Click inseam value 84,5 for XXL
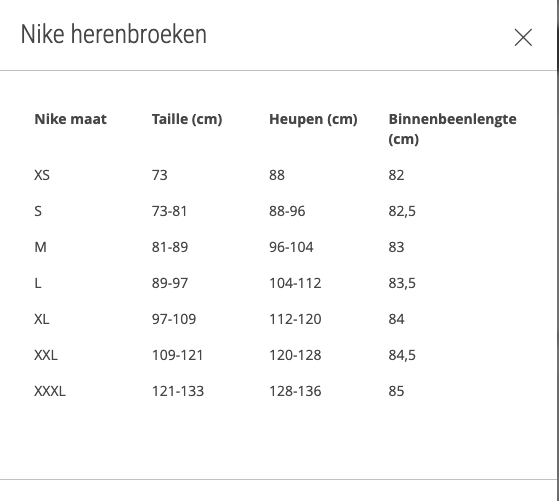Viewport: 559px width, 501px height. coord(402,355)
